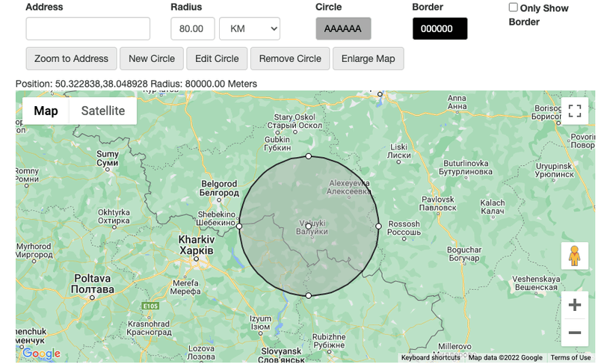598x364 pixels.
Task: Open the AAAAAA circle color swatch
Action: pos(343,28)
